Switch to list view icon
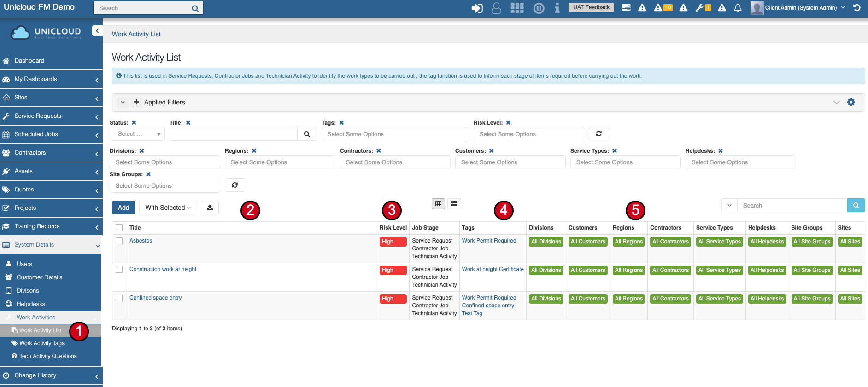 click(454, 203)
